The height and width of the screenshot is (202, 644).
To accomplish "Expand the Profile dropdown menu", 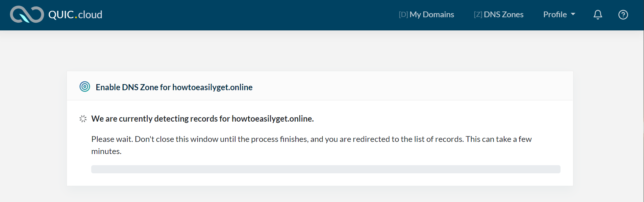I will pyautogui.click(x=555, y=15).
